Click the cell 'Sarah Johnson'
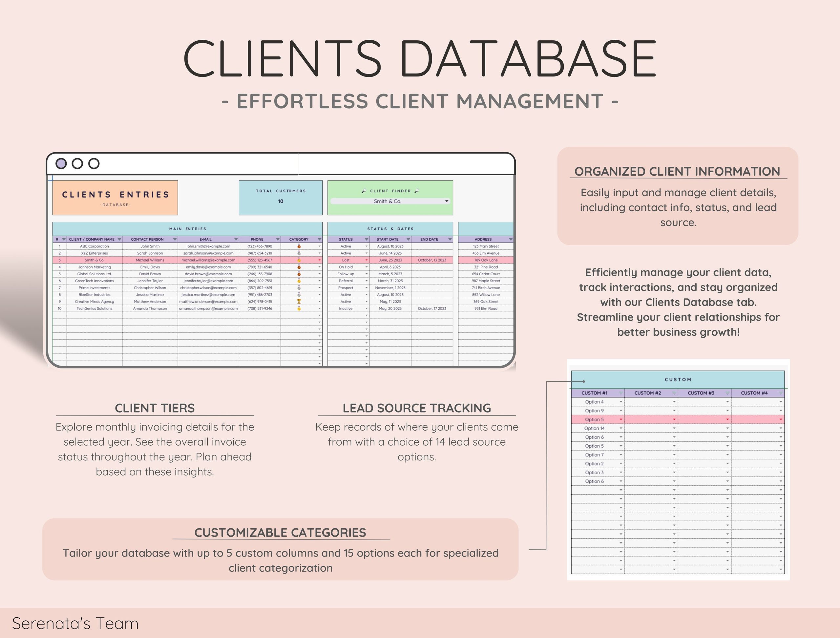Screen dimensions: 840x638 coord(150,253)
